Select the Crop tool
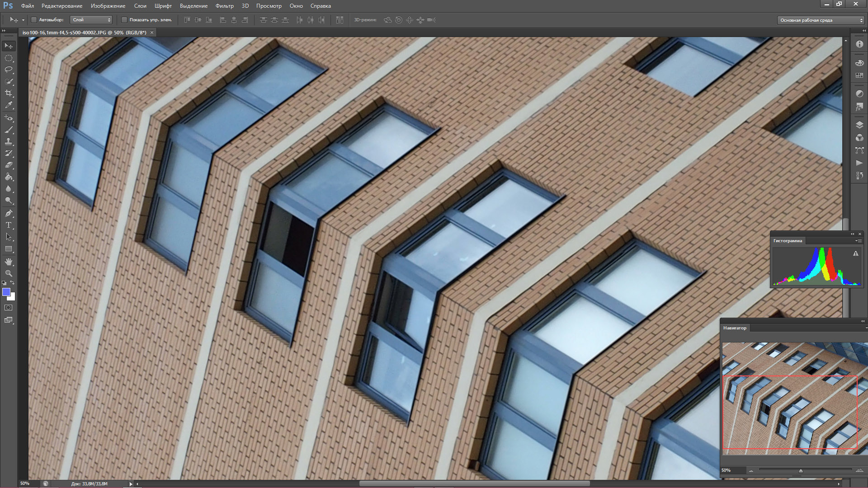Screen dimensions: 868x488 click(x=9, y=93)
